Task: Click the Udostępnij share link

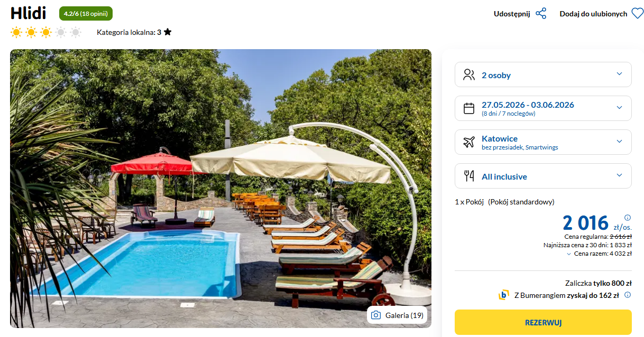Action: point(512,14)
